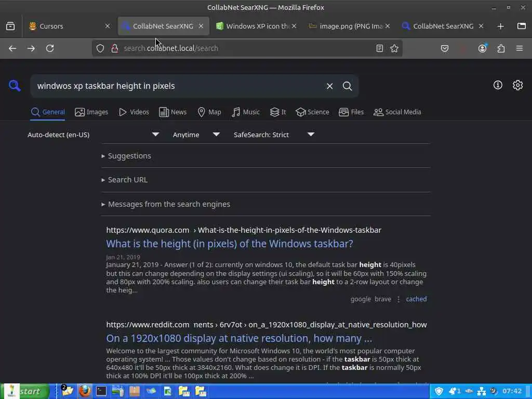The width and height of the screenshot is (532, 399).
Task: Click the taskbar clock showing 07:42
Action: point(512,391)
